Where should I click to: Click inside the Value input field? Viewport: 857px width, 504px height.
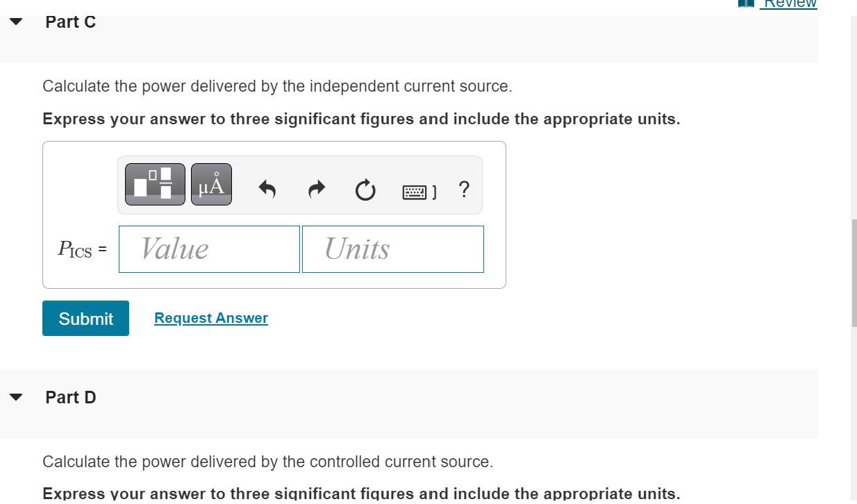[208, 249]
